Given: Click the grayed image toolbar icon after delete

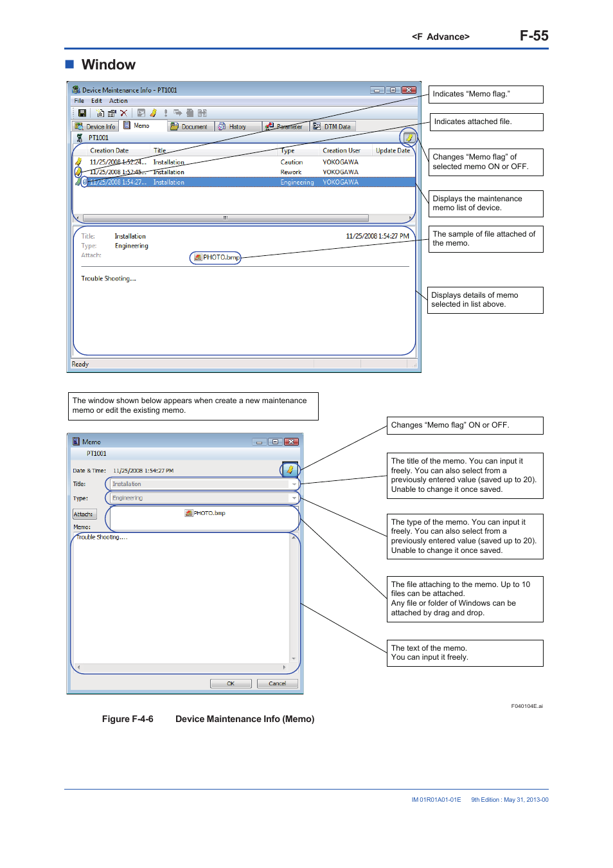Looking at the screenshot, I should [x=141, y=113].
